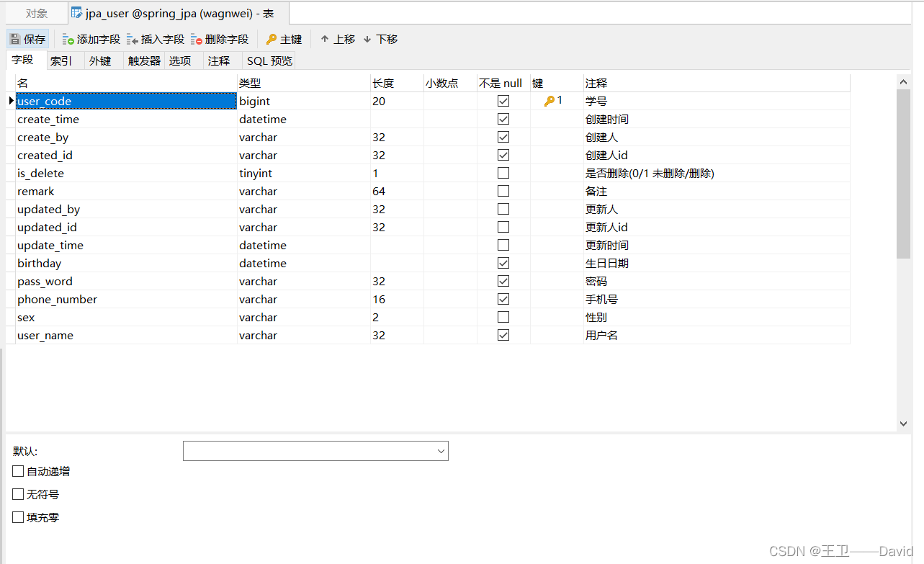The width and height of the screenshot is (924, 564).
Task: Click Add Field (添加字段) button
Action: pyautogui.click(x=91, y=39)
